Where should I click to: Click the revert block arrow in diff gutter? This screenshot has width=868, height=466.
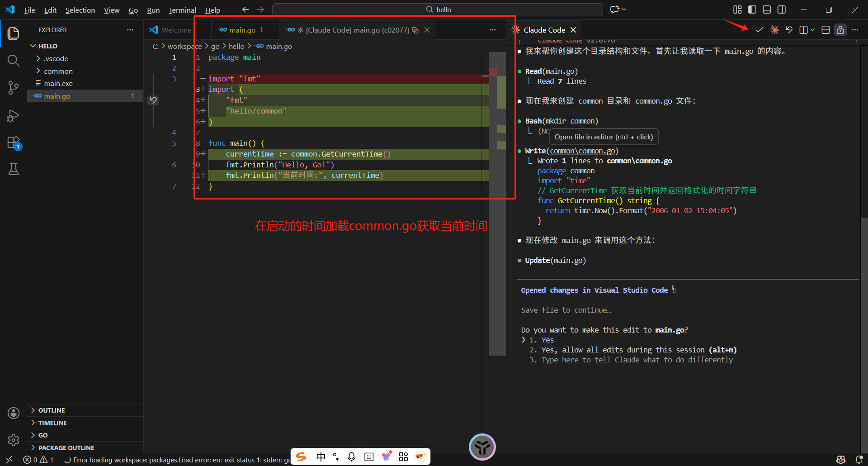[x=153, y=100]
